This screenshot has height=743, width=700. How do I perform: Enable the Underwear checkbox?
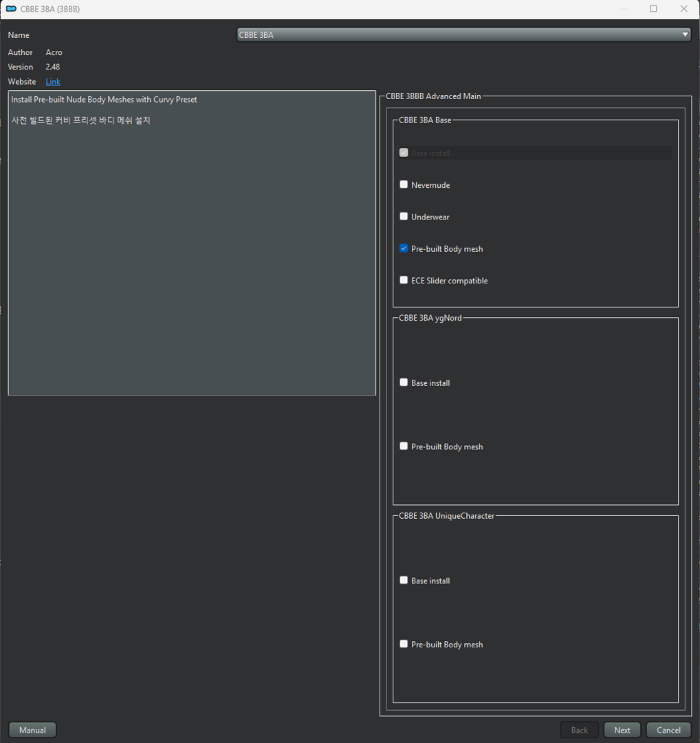click(404, 216)
